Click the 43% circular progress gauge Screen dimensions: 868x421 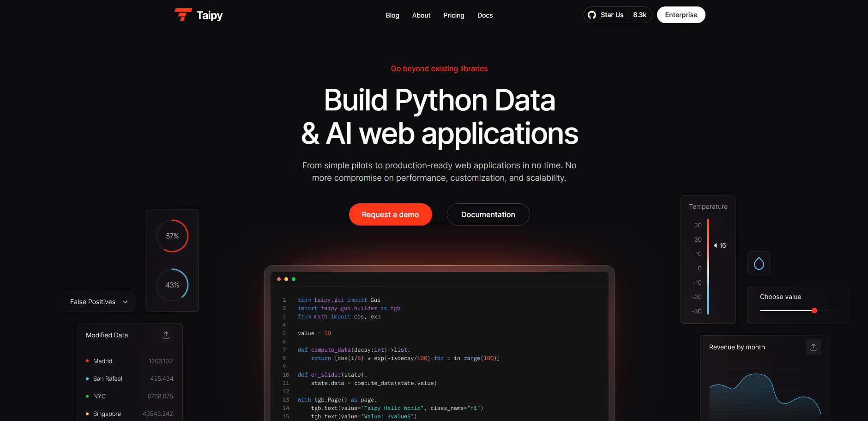click(172, 285)
